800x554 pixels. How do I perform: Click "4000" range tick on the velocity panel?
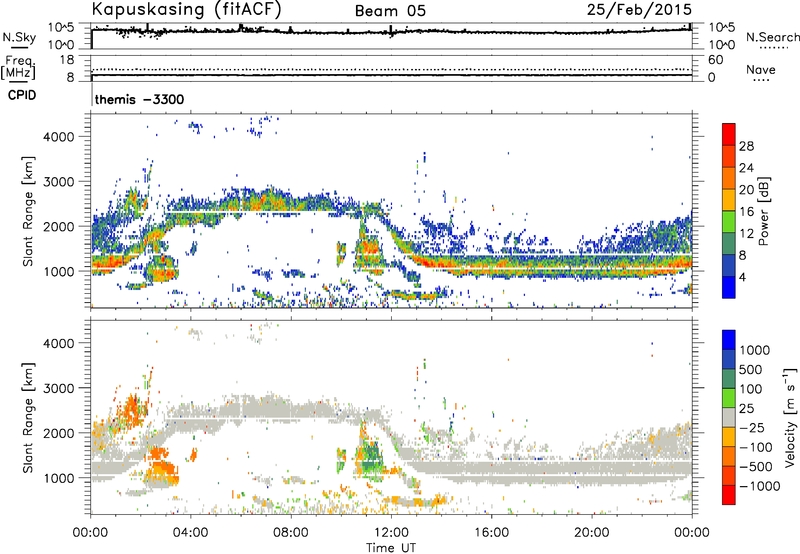click(59, 343)
